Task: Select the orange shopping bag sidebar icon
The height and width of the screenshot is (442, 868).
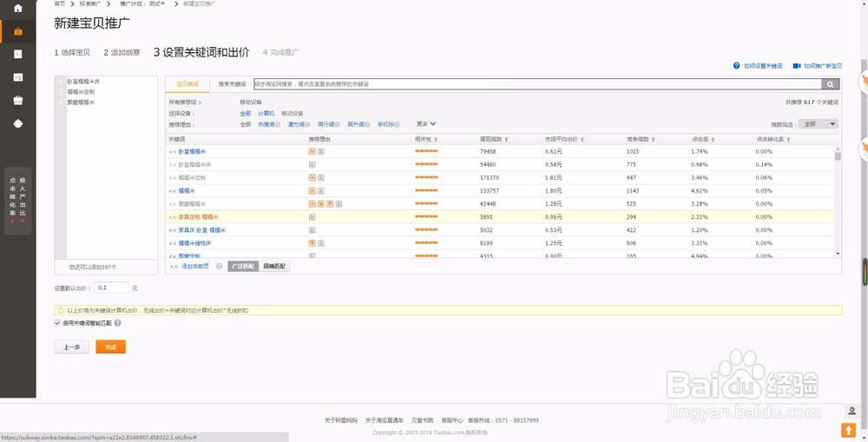Action: click(x=17, y=31)
